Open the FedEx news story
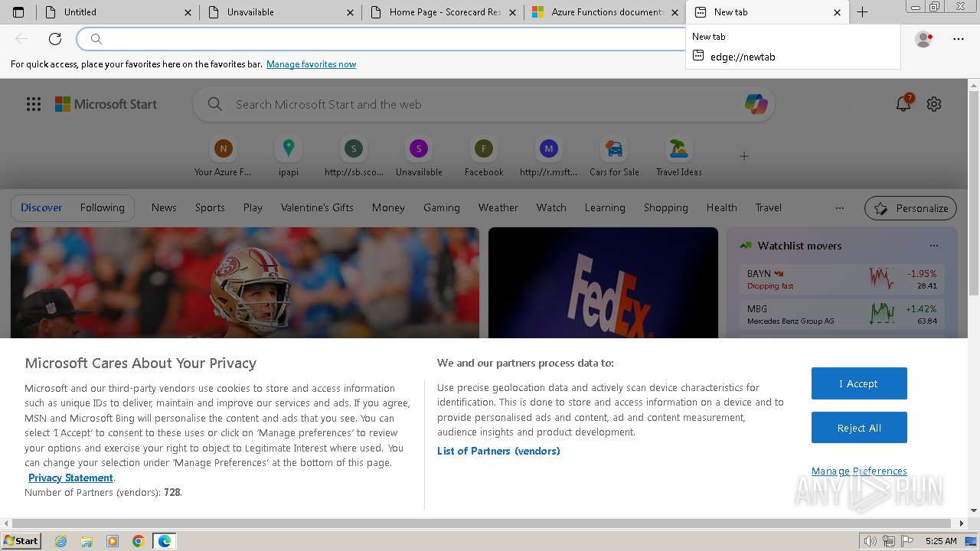 coord(603,282)
